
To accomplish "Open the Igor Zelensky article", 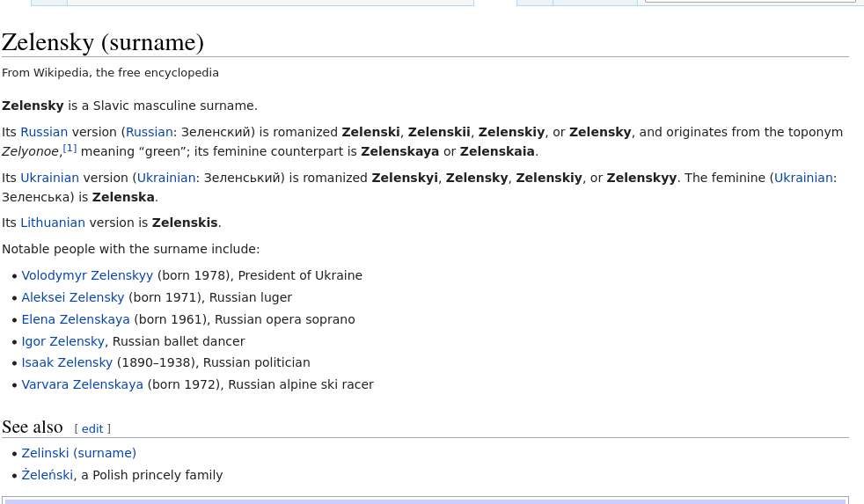I will coord(62,341).
